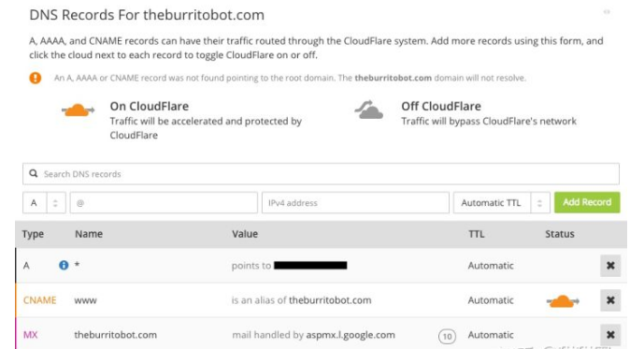
Task: Click the aspmx.l.google.com MX value
Action: [351, 335]
